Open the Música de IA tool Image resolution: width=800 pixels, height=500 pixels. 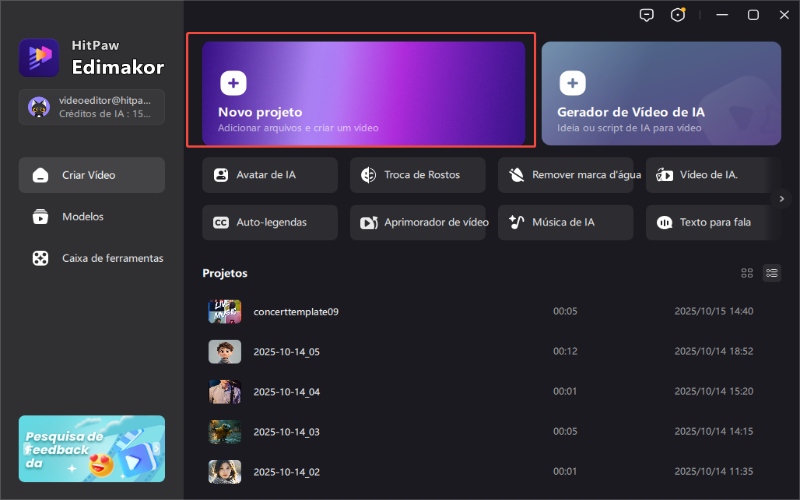coord(565,222)
